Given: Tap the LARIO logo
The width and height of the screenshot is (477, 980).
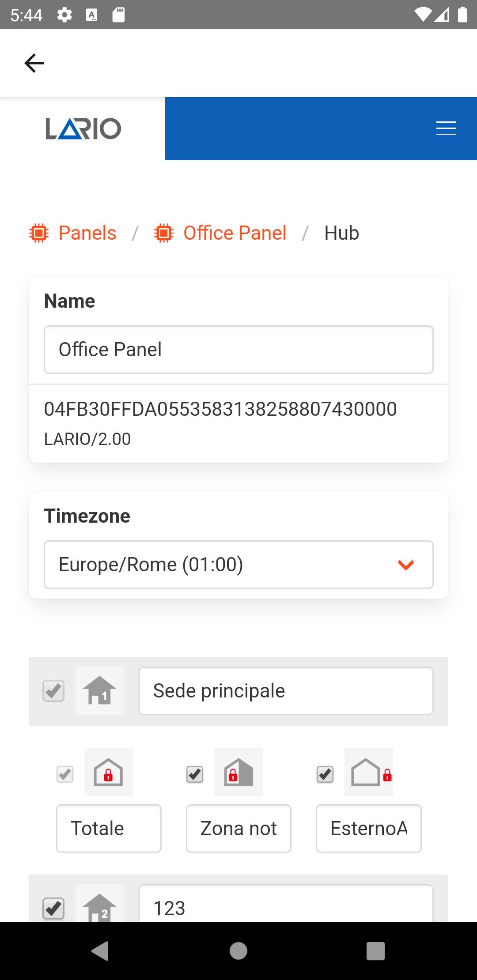Looking at the screenshot, I should tap(83, 128).
